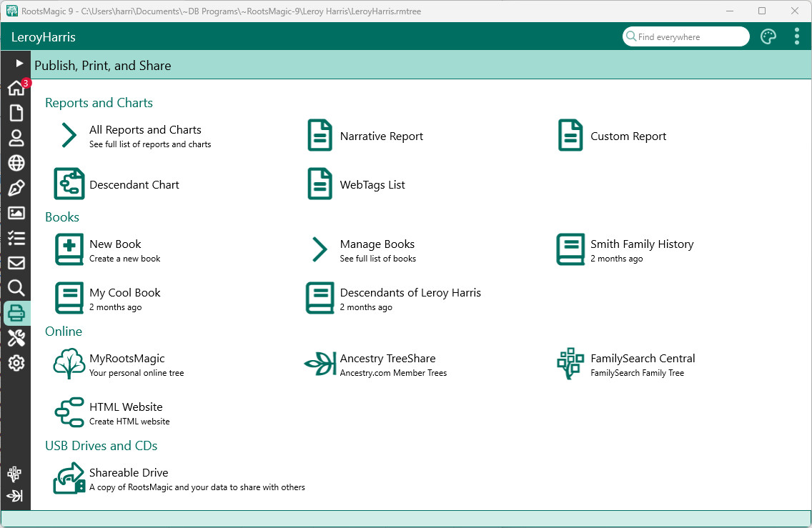Click the Tools wrench sidebar icon
This screenshot has height=528, width=812.
pyautogui.click(x=16, y=338)
